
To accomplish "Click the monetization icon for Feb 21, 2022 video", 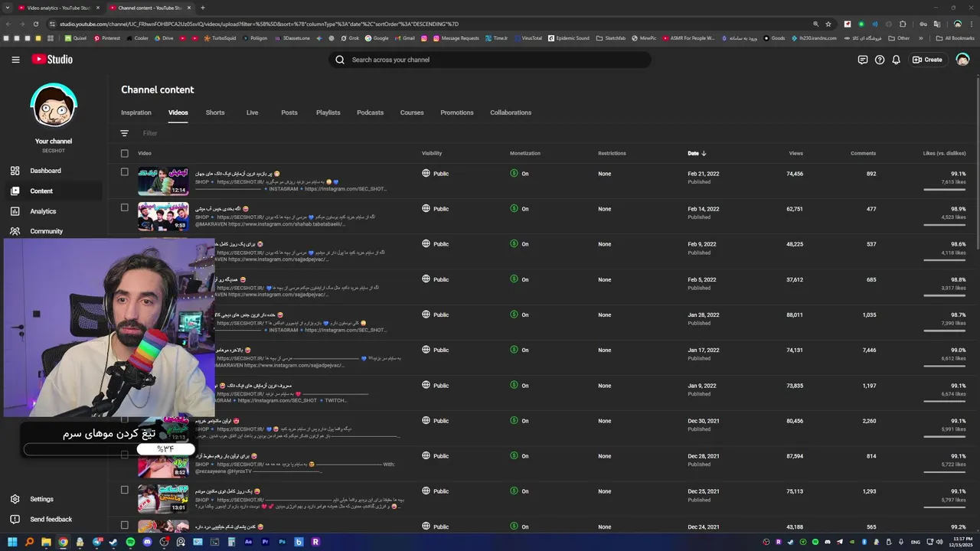I will tap(514, 173).
